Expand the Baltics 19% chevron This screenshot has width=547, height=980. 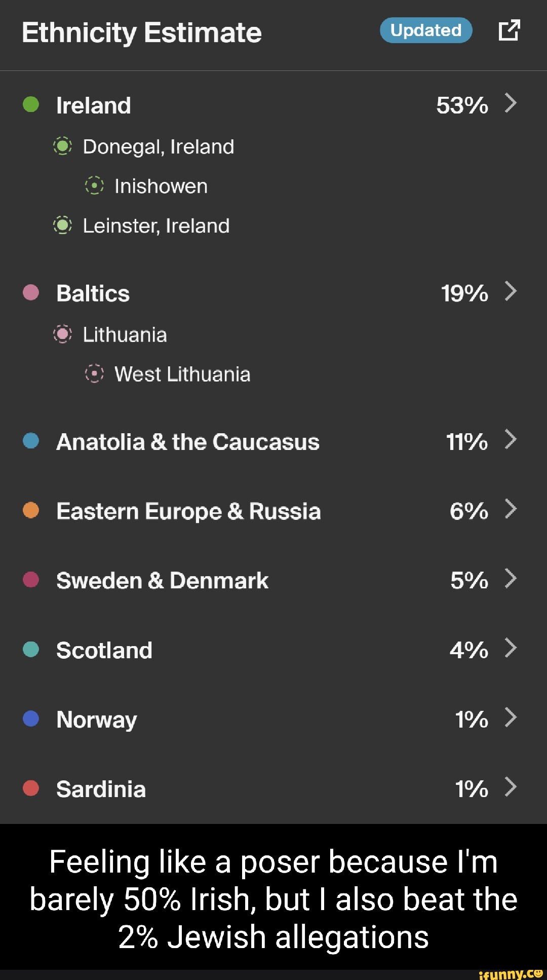[x=511, y=291]
